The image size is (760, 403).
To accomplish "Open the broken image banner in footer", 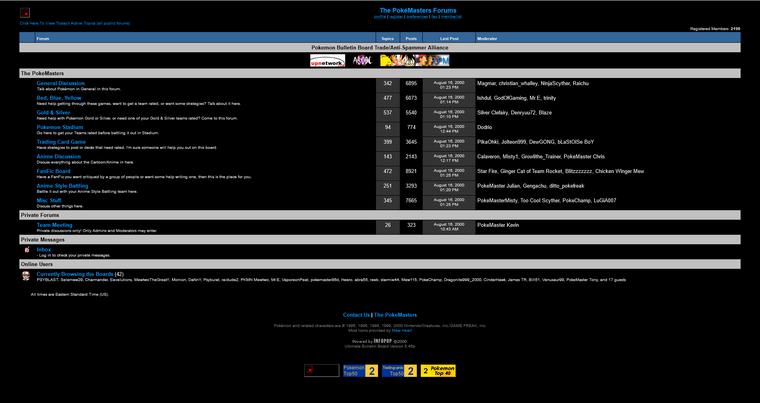I will [x=322, y=371].
